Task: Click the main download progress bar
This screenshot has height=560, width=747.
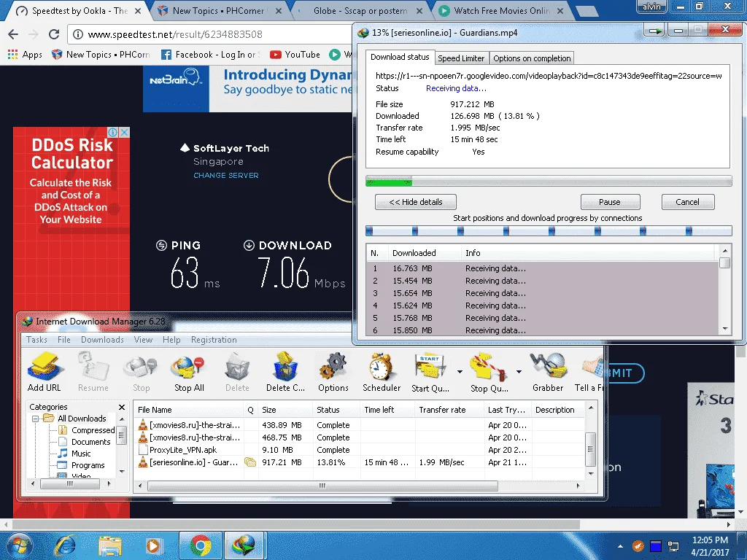Action: click(549, 181)
